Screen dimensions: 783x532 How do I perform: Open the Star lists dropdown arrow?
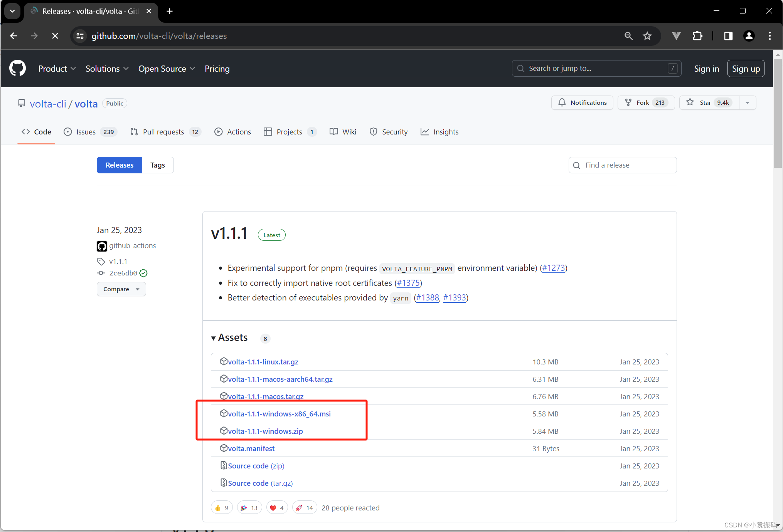[x=747, y=102]
